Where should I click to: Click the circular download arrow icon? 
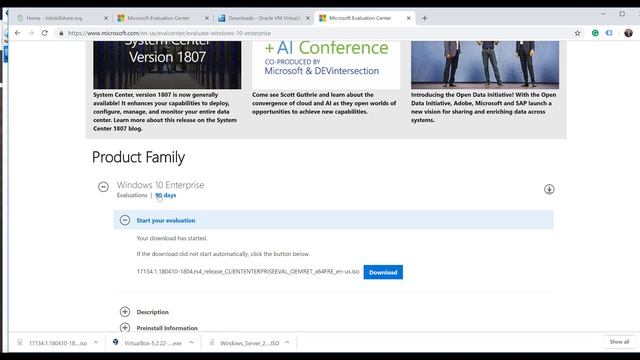549,189
